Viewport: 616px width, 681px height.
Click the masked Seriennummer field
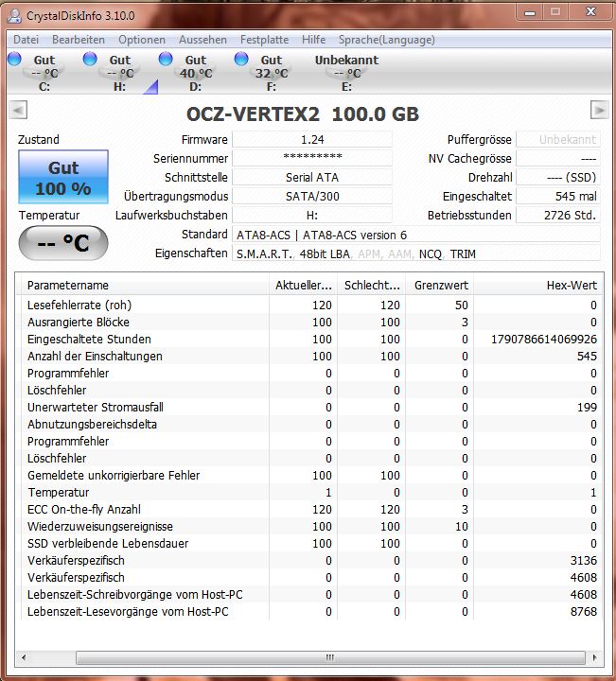tap(312, 159)
